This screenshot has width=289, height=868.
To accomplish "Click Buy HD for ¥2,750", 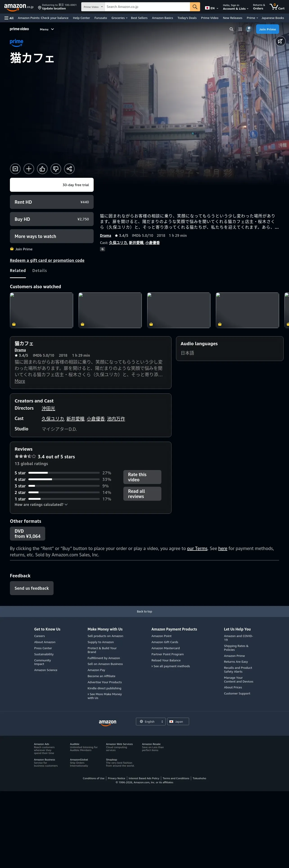I will pyautogui.click(x=52, y=219).
